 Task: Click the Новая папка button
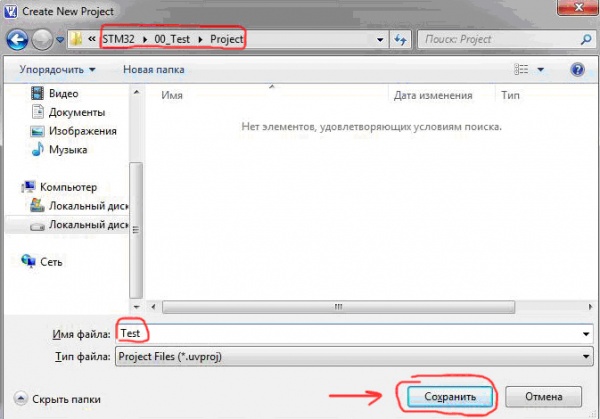(x=154, y=70)
